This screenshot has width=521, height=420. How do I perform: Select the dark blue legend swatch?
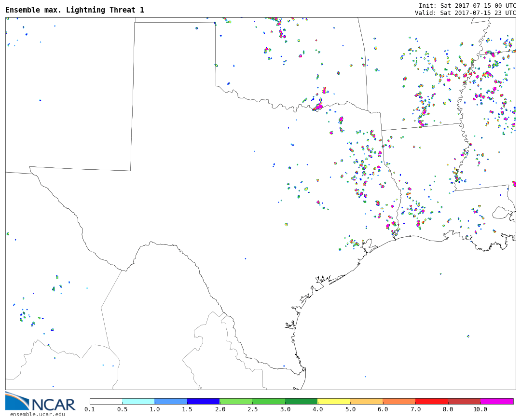tap(204, 401)
